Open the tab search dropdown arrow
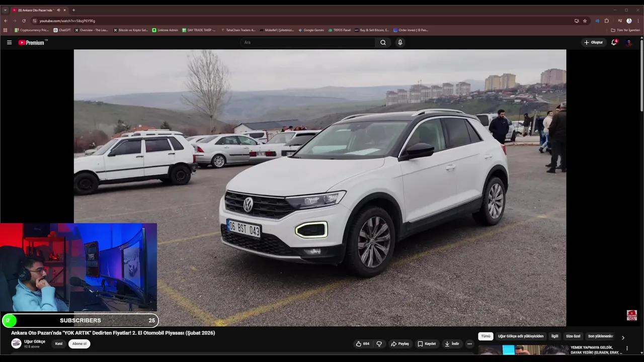644x362 pixels. 5,10
